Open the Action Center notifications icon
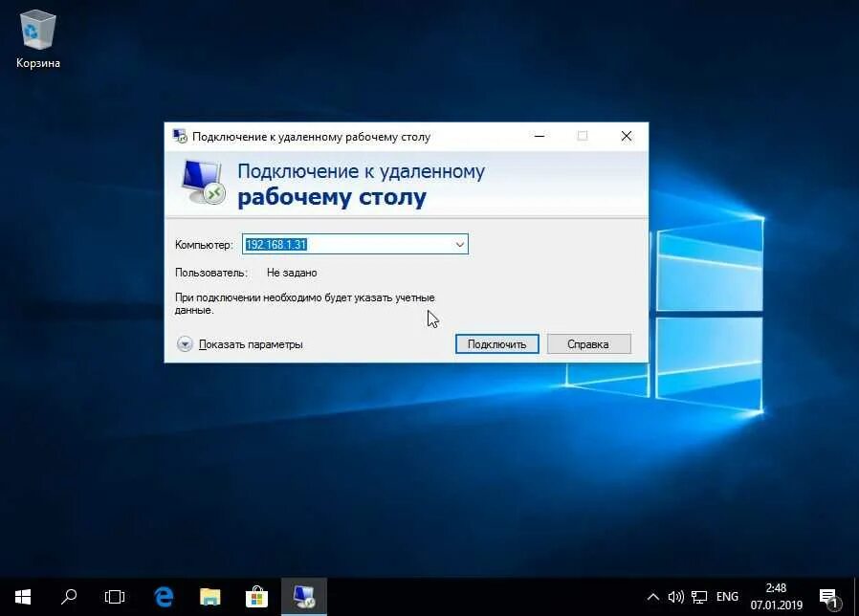The image size is (859, 616). click(x=829, y=598)
